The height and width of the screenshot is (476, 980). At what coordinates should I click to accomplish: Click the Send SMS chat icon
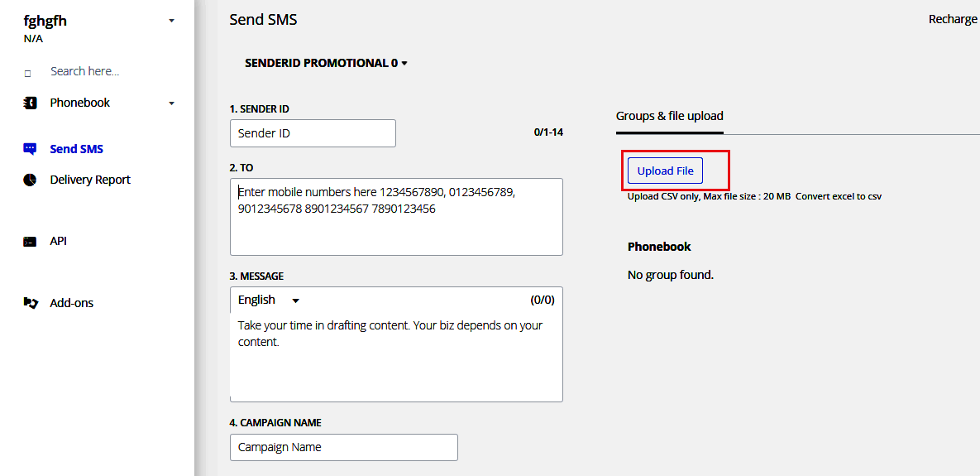tap(30, 149)
